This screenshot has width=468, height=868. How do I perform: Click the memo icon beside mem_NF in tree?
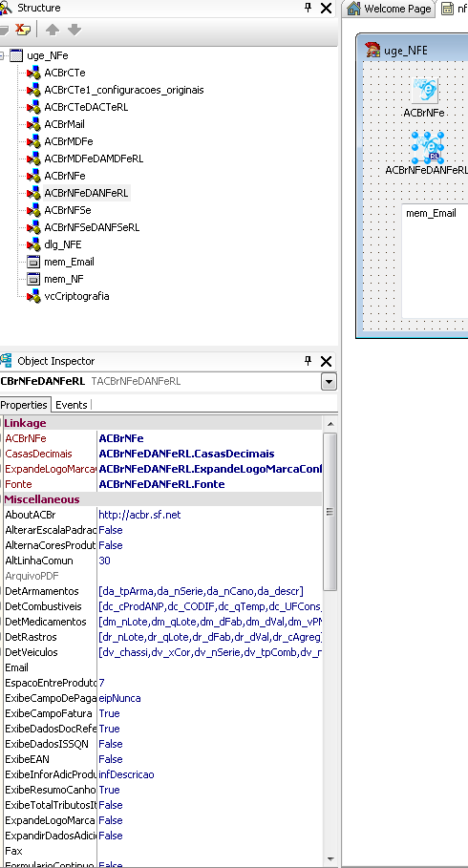[x=33, y=279]
